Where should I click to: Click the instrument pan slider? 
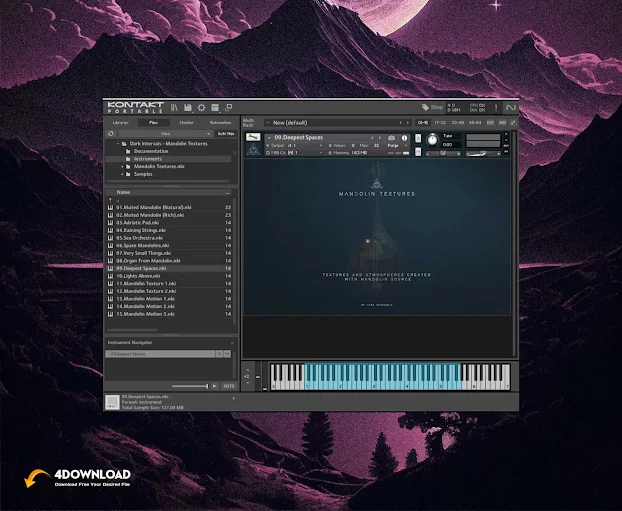[x=443, y=154]
